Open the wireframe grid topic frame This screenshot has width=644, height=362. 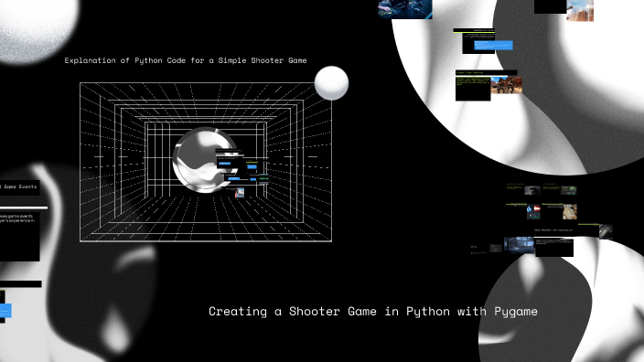pyautogui.click(x=206, y=162)
